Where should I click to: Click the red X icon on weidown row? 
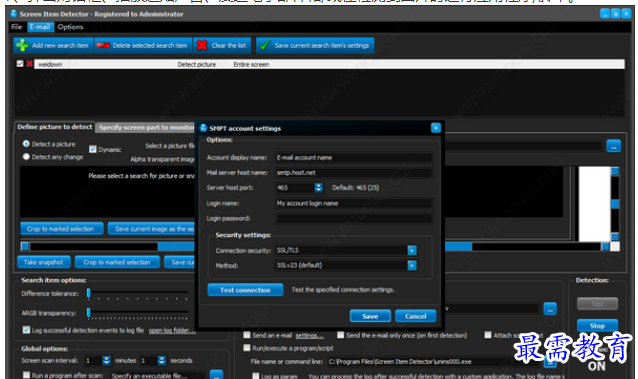[29, 64]
